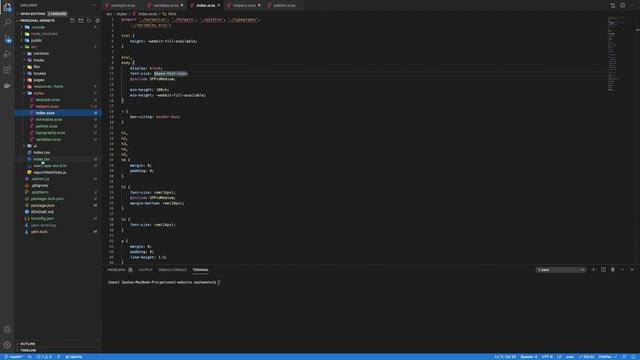The image size is (640, 360).
Task: Select the TERMINAL panel tab
Action: pyautogui.click(x=200, y=270)
